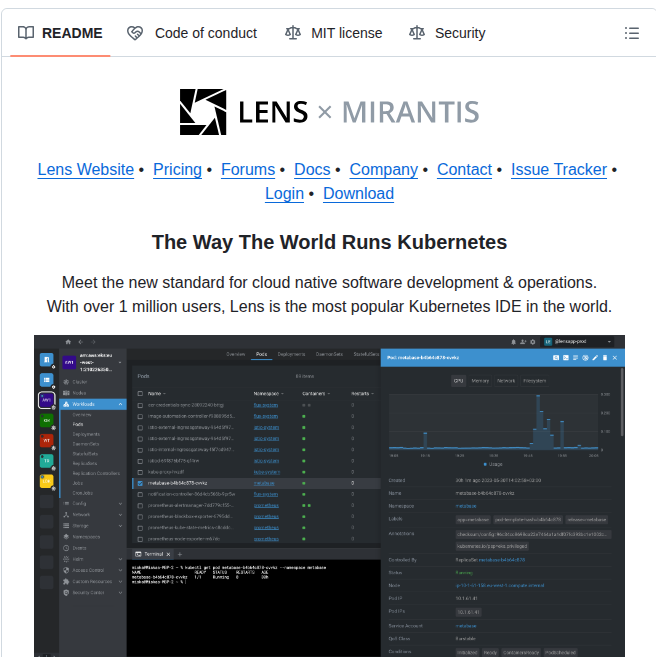Screen dimensions: 656x657
Task: Open the Issue Tracker link
Action: click(559, 170)
